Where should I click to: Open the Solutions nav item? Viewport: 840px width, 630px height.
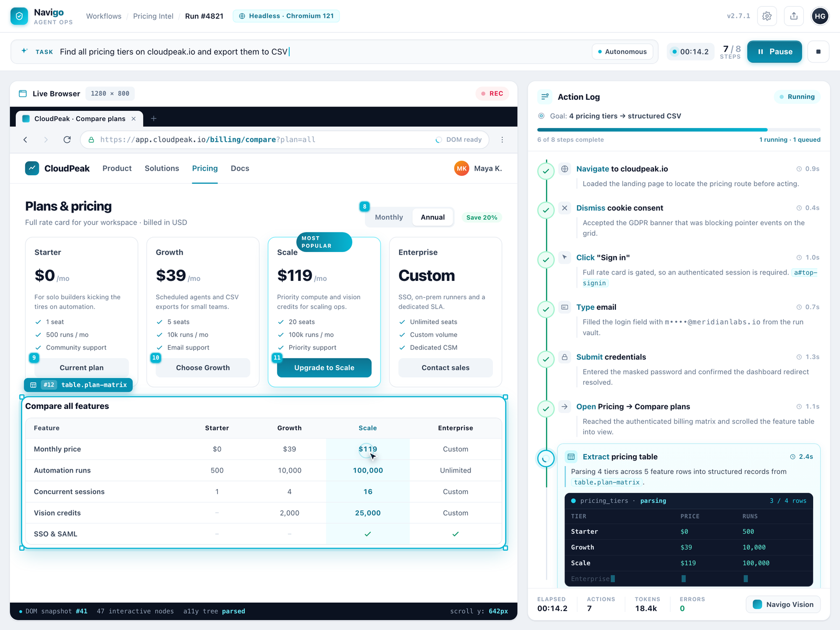162,169
